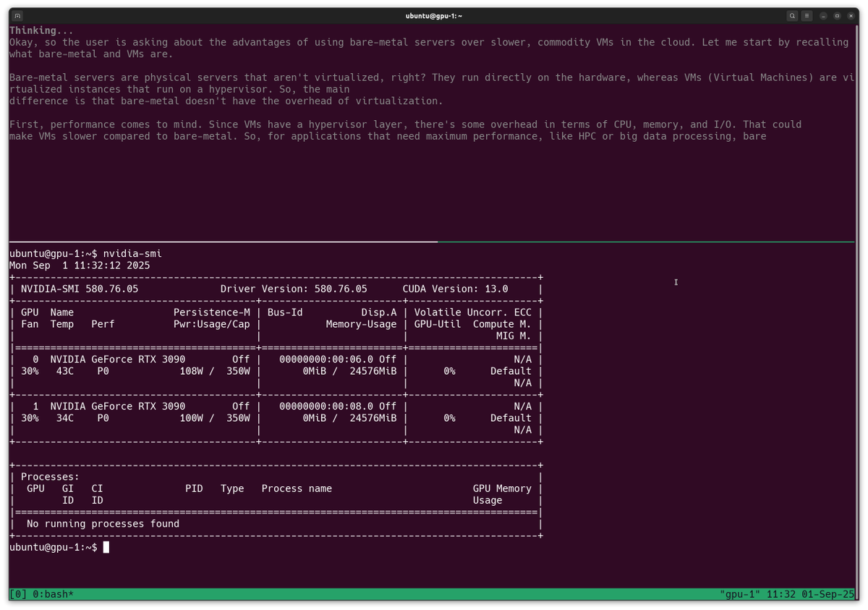
Task: Click the Processes: section label
Action: 51,477
